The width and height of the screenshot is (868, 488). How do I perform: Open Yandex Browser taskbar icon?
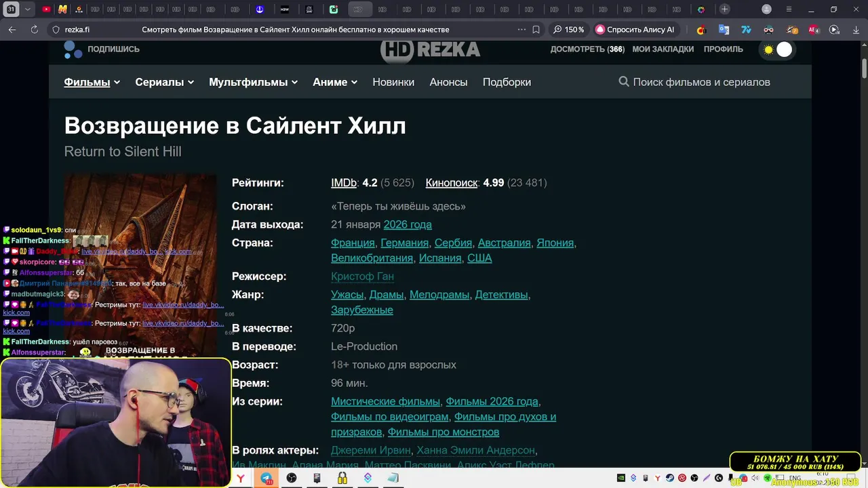click(x=241, y=478)
